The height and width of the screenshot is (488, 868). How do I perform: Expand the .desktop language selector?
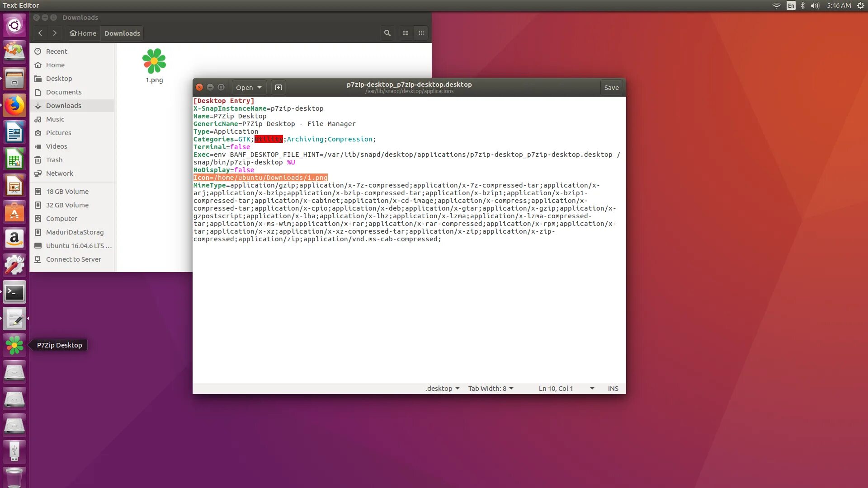coord(442,389)
